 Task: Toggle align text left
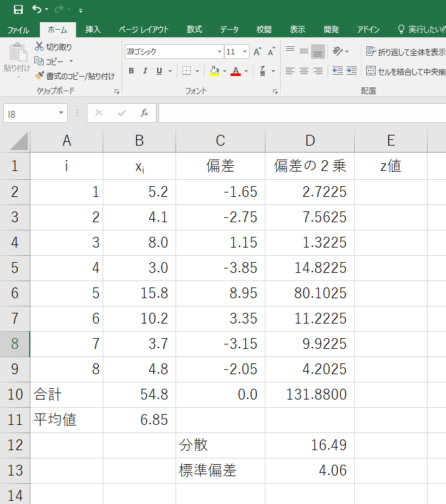pos(290,71)
